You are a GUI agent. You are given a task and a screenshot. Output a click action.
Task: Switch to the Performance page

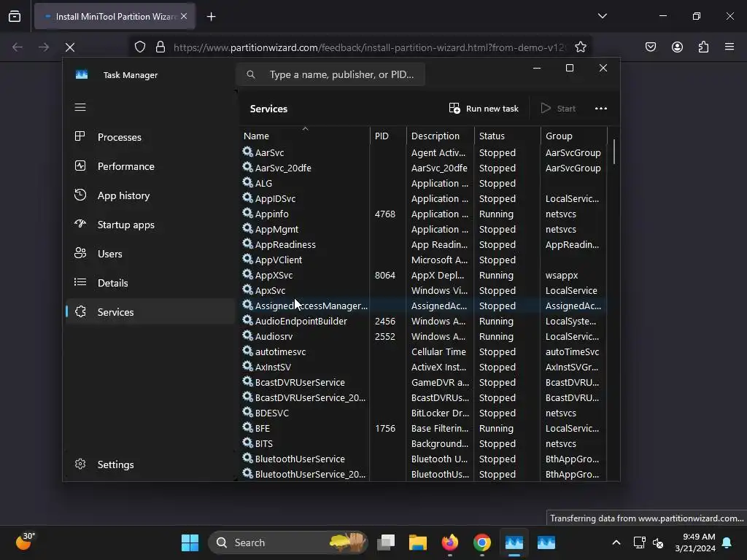[x=150, y=166]
